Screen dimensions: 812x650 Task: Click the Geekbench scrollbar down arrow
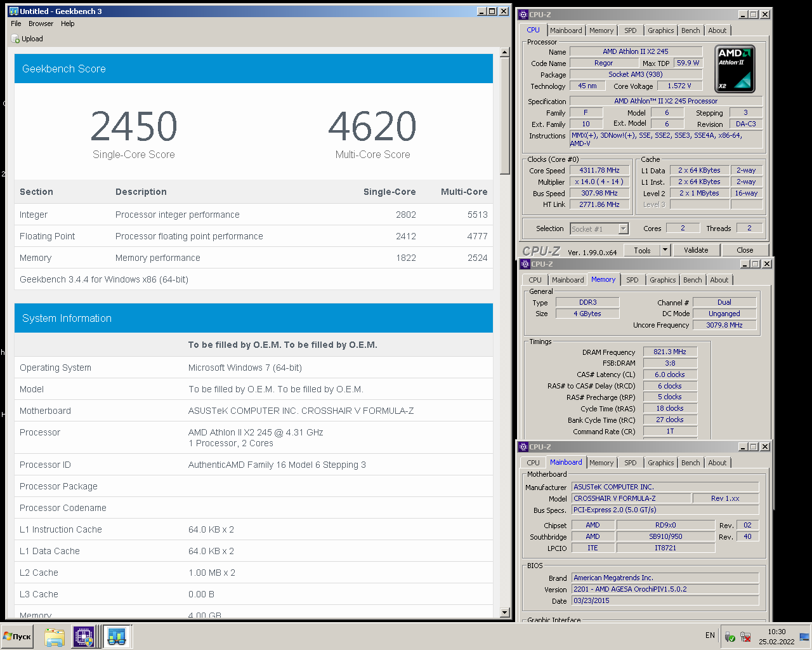click(505, 613)
